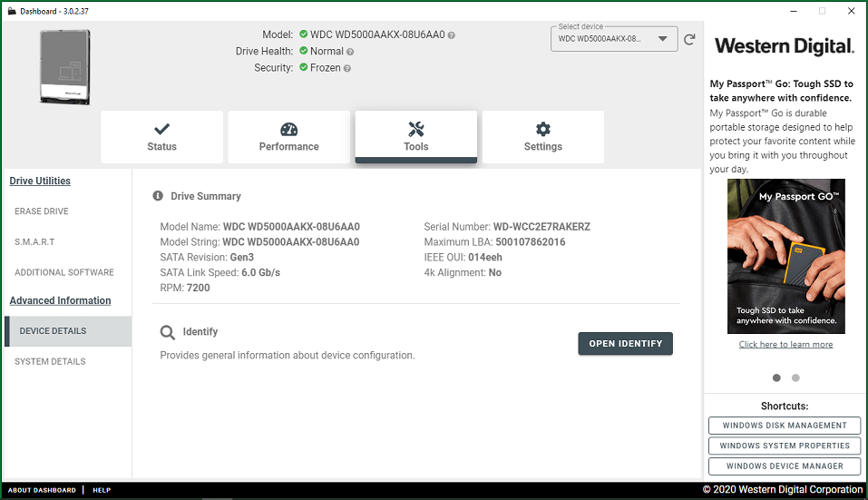
Task: Select the first ad carousel dot
Action: pos(776,377)
